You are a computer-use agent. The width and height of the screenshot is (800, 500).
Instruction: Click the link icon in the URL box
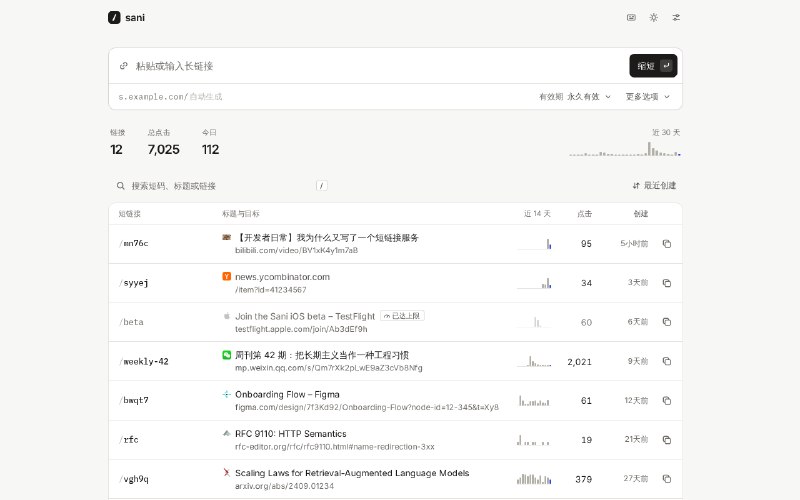(x=123, y=66)
